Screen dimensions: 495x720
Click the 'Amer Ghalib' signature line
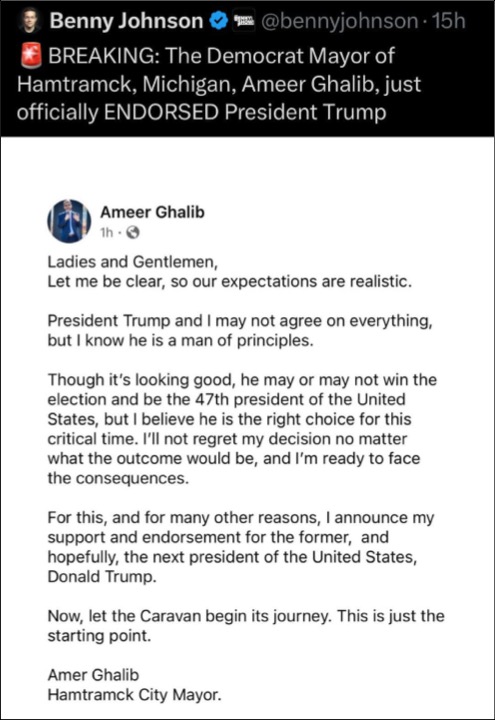pyautogui.click(x=93, y=675)
